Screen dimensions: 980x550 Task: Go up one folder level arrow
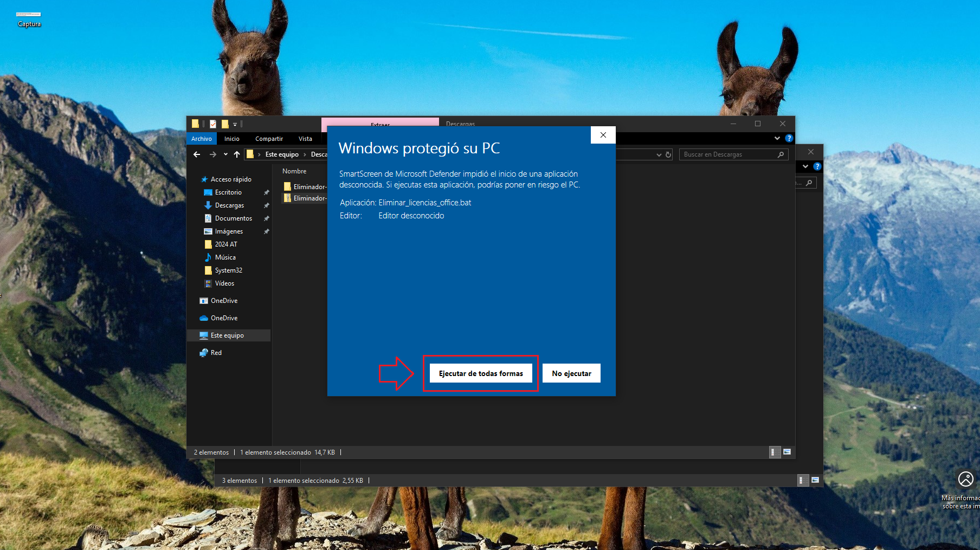(237, 154)
